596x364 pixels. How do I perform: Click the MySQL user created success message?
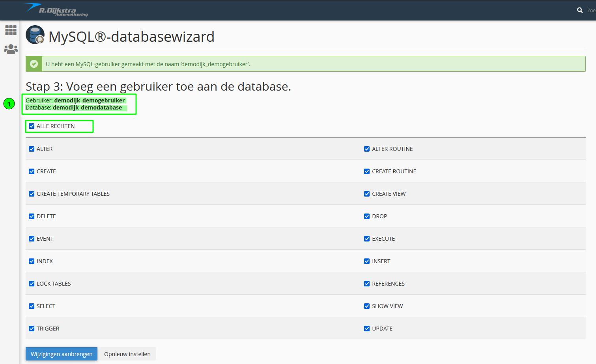pyautogui.click(x=148, y=64)
